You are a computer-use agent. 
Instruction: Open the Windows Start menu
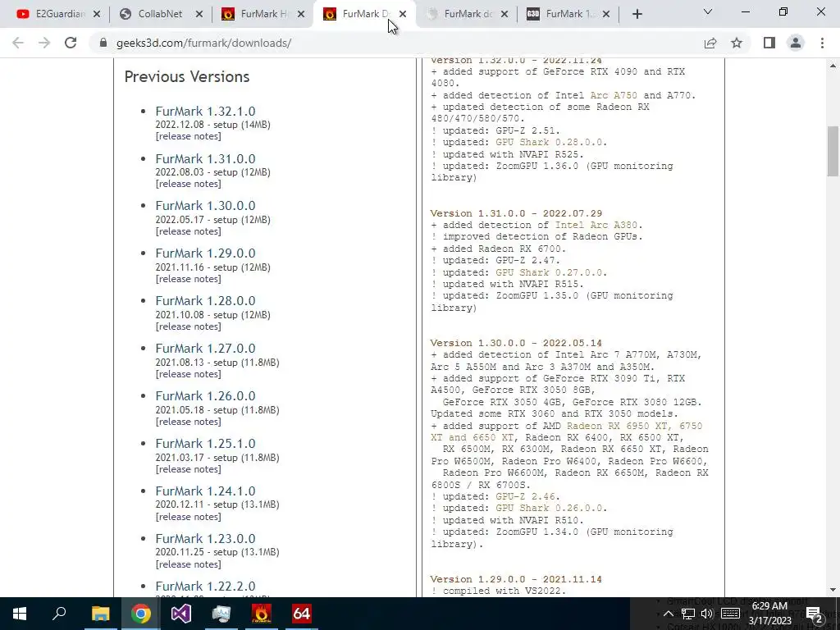[20, 614]
